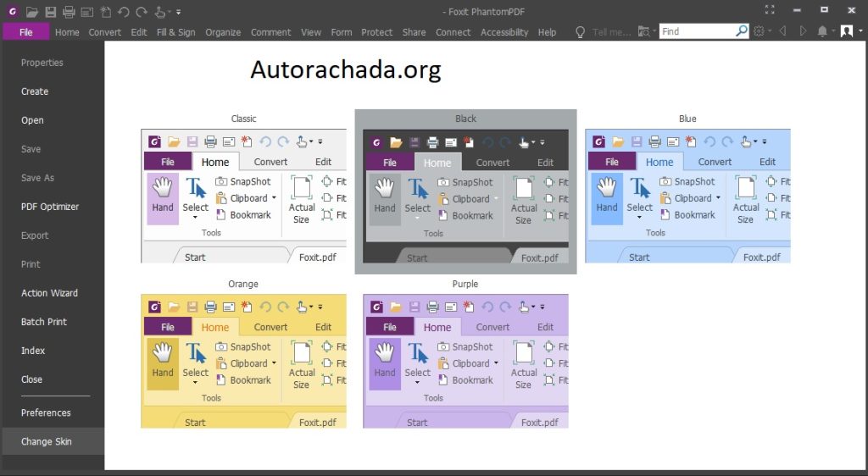The width and height of the screenshot is (868, 476).
Task: Switch to the Convert ribbon tab
Action: 104,32
